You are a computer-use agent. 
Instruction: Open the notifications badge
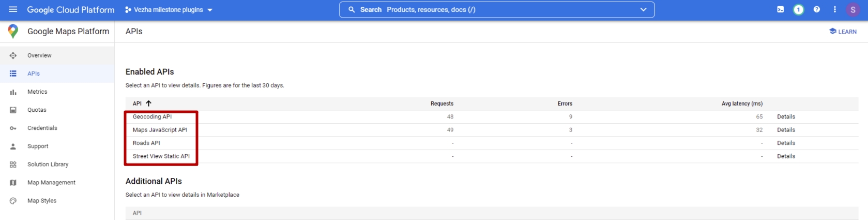click(798, 10)
